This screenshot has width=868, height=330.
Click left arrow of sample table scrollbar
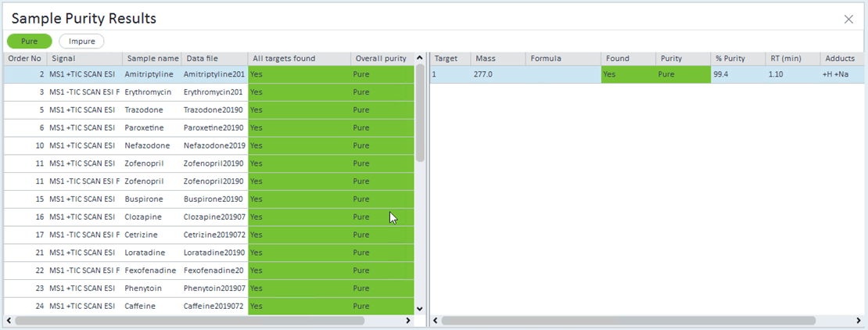coord(9,321)
